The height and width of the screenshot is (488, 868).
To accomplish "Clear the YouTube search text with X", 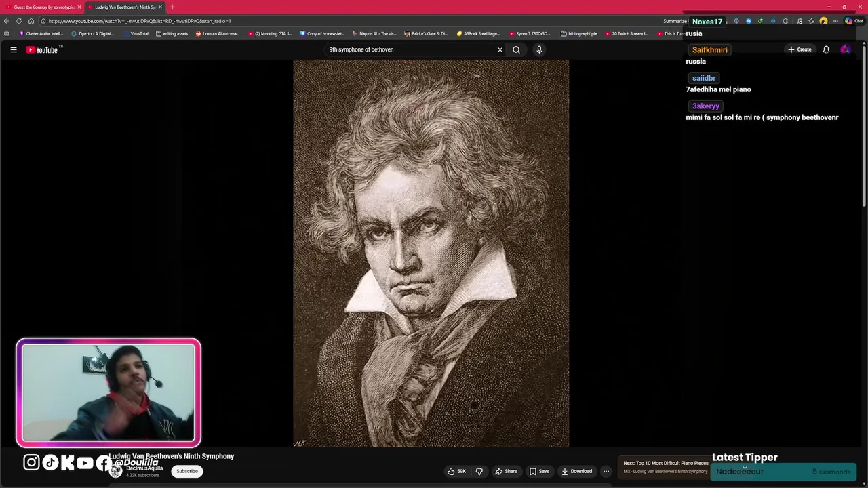I will click(500, 49).
